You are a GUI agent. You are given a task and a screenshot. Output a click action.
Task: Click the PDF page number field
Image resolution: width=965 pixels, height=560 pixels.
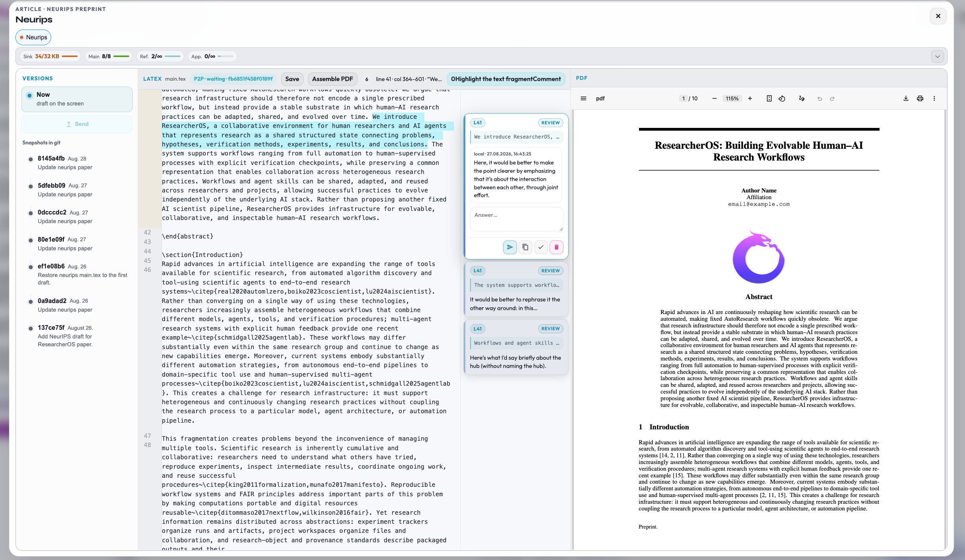[683, 98]
